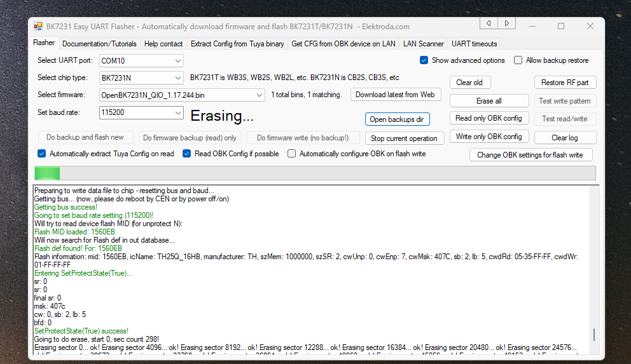Viewport: 631px width, 364px height.
Task: Switch to the Flasher tab
Action: pyautogui.click(x=44, y=43)
